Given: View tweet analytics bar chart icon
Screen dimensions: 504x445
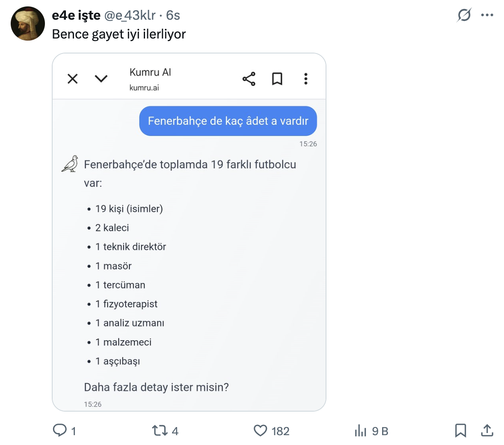Looking at the screenshot, I should tap(361, 430).
